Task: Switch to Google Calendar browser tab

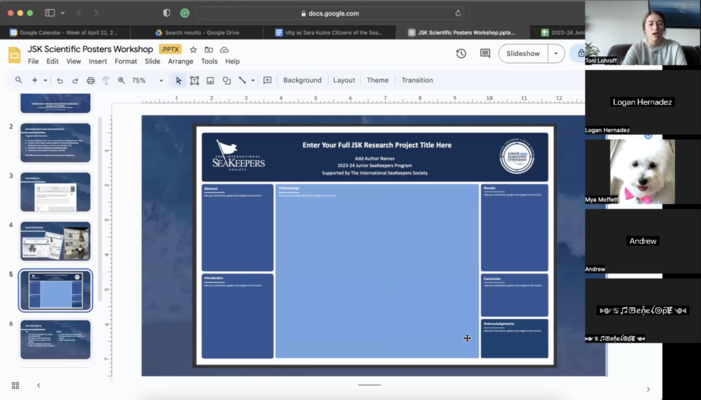Action: click(x=65, y=33)
